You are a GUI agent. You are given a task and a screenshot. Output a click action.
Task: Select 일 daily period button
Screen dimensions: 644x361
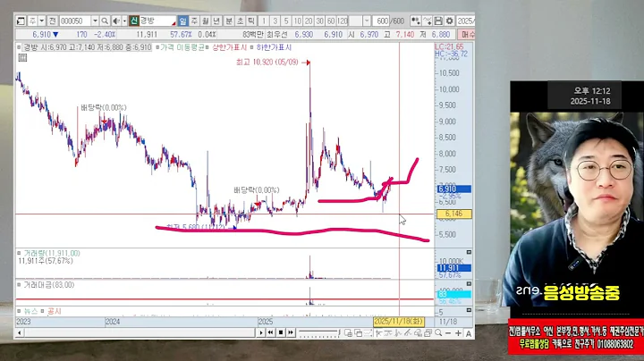click(183, 21)
